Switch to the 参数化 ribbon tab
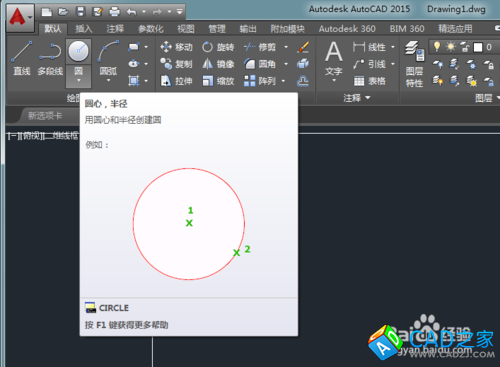500x367 pixels. [151, 29]
